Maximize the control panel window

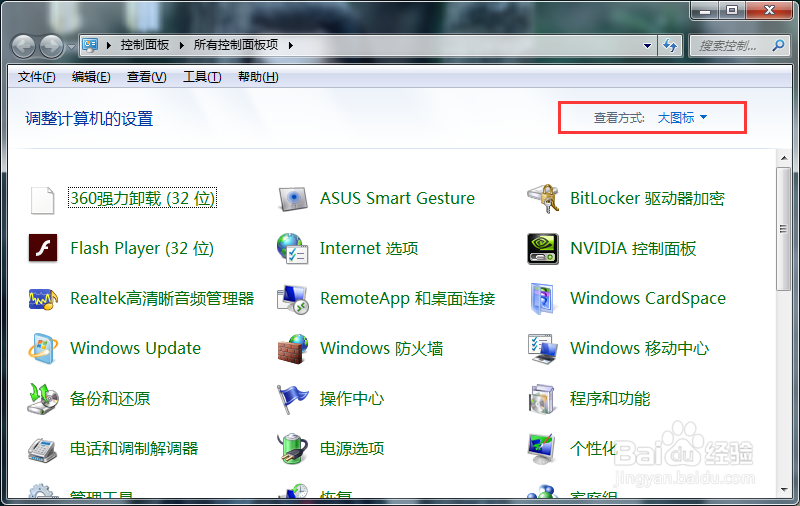click(732, 10)
